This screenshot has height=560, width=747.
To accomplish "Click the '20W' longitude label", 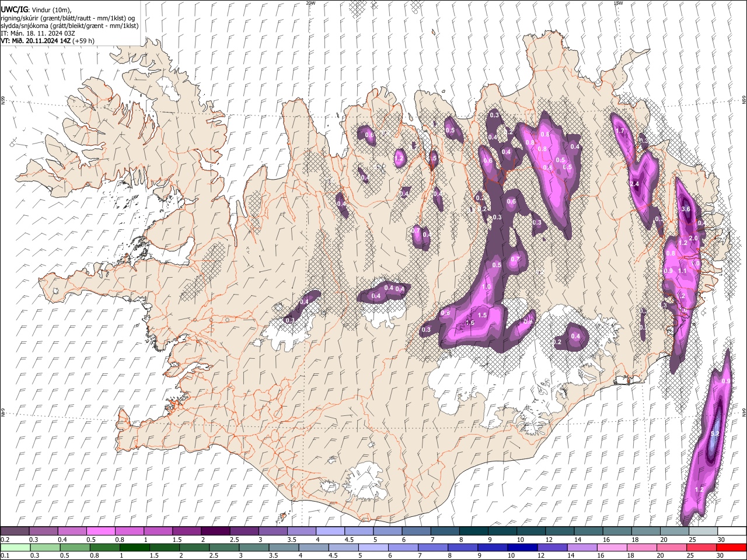I will pos(310,3).
